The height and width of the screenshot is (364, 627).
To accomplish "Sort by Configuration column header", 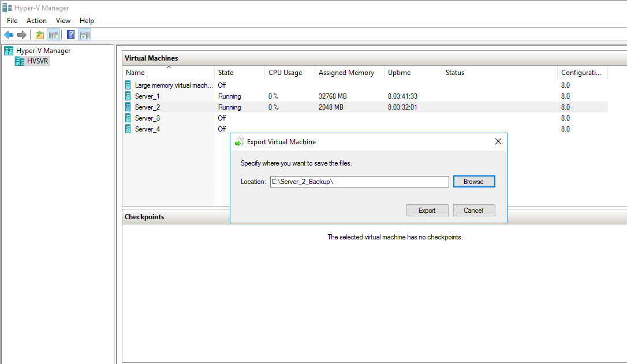I will click(x=582, y=73).
